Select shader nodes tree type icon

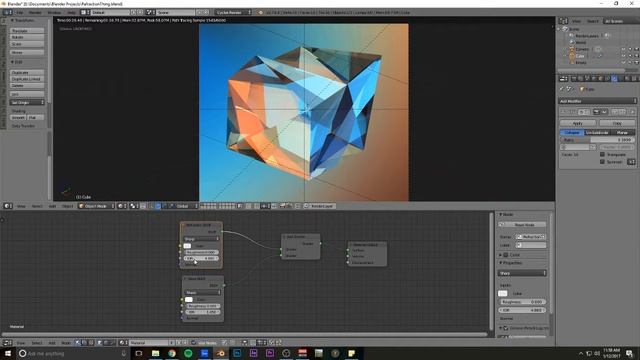[x=78, y=343]
